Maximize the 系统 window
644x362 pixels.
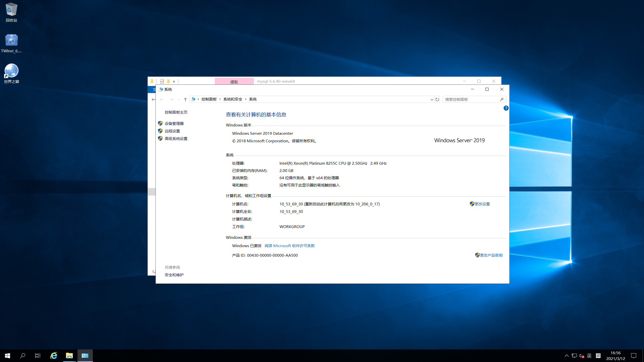(487, 89)
